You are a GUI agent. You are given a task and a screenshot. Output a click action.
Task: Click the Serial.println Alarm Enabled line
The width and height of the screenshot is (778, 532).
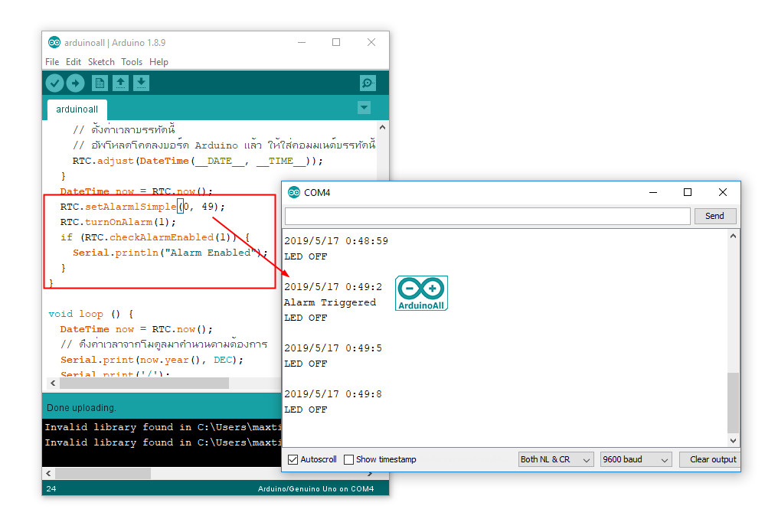(x=170, y=253)
